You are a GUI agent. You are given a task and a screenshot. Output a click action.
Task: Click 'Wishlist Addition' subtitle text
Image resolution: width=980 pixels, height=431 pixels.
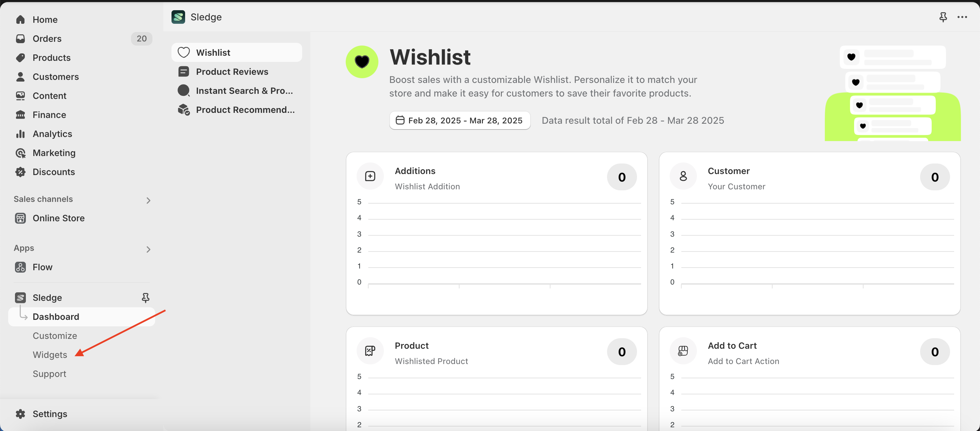[x=427, y=187]
